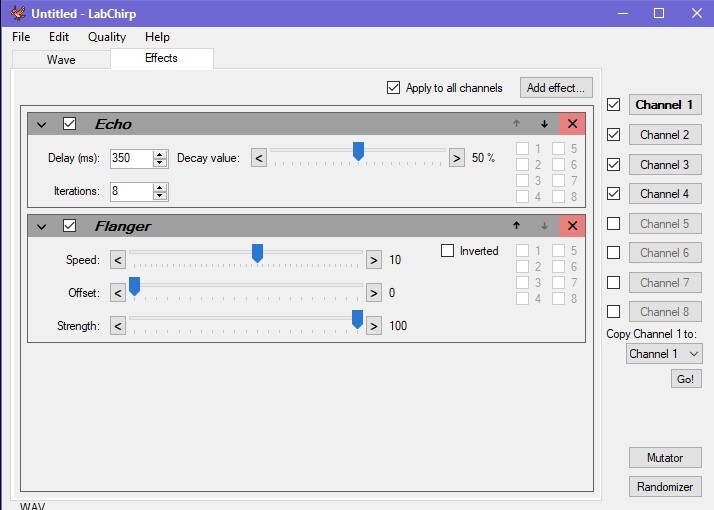Click the Delay (ms) spinner down arrow
The width and height of the screenshot is (714, 510).
[160, 163]
